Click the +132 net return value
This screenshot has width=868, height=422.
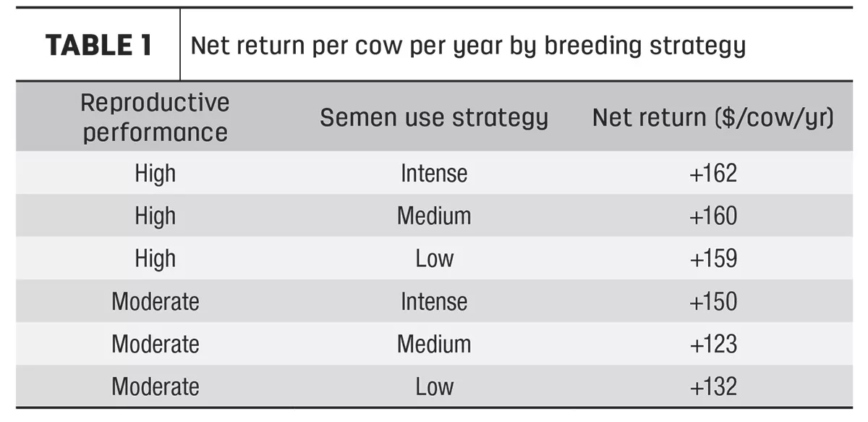(713, 387)
